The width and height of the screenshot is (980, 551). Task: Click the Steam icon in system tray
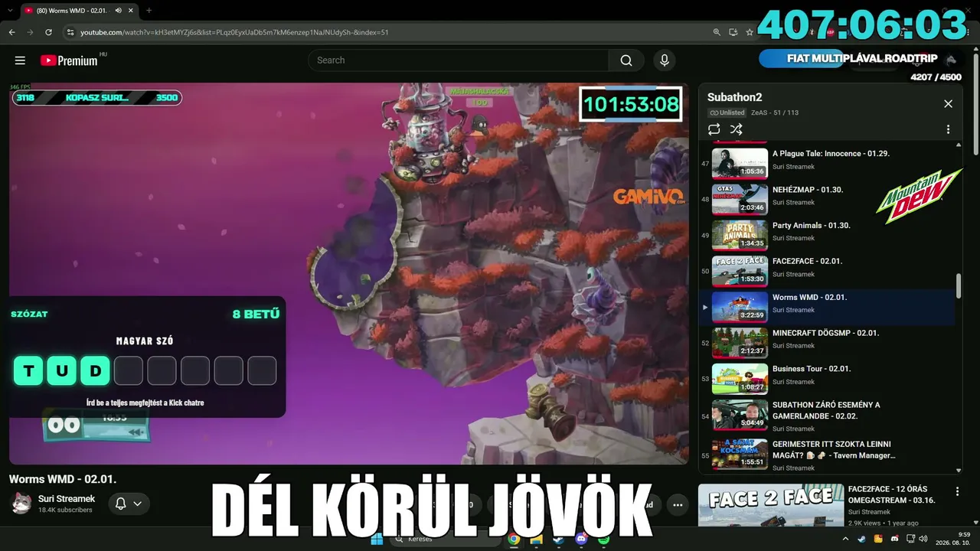click(862, 539)
